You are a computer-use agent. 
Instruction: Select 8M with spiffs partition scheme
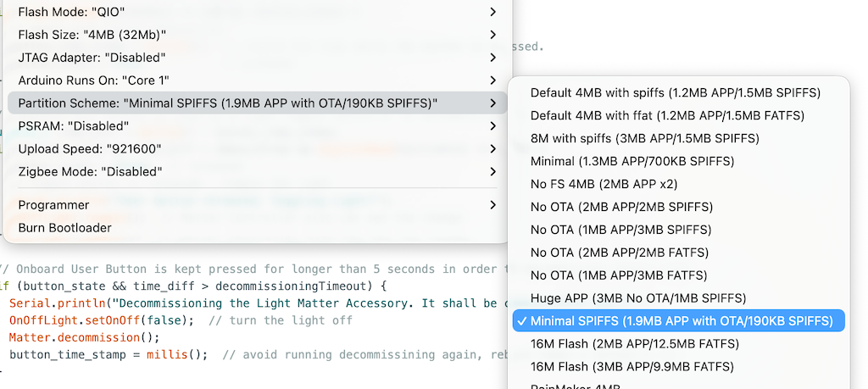(644, 138)
